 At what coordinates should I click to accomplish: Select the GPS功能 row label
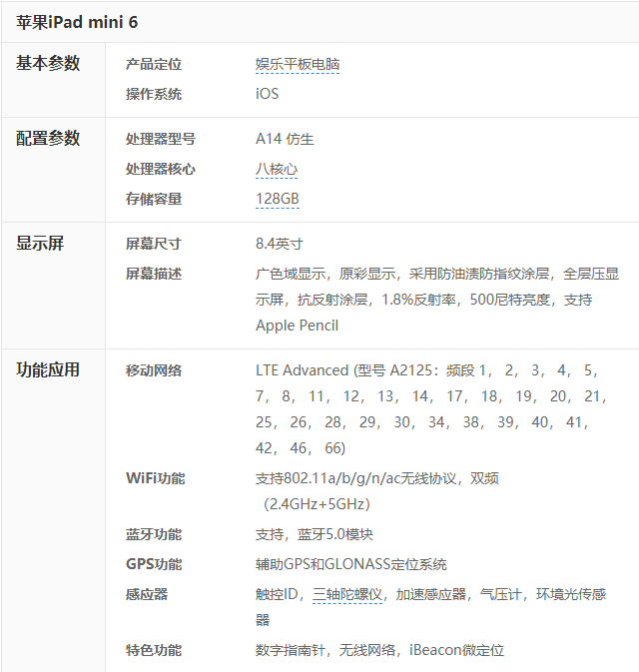(154, 564)
